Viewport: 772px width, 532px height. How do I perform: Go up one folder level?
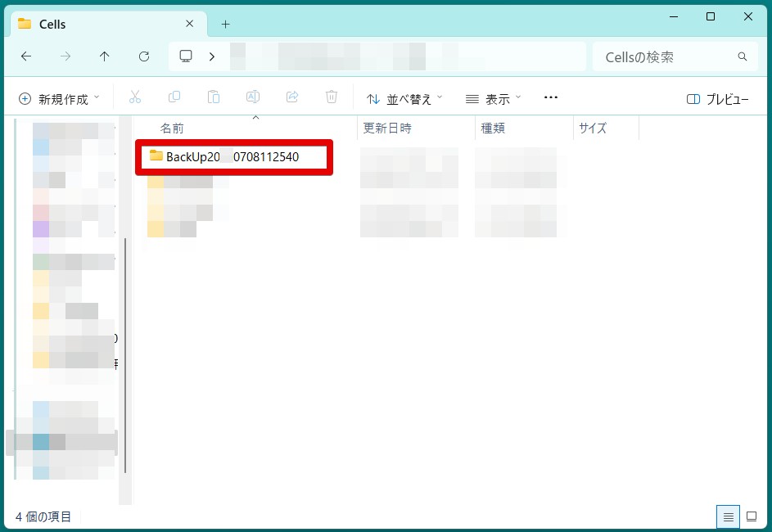[x=104, y=56]
